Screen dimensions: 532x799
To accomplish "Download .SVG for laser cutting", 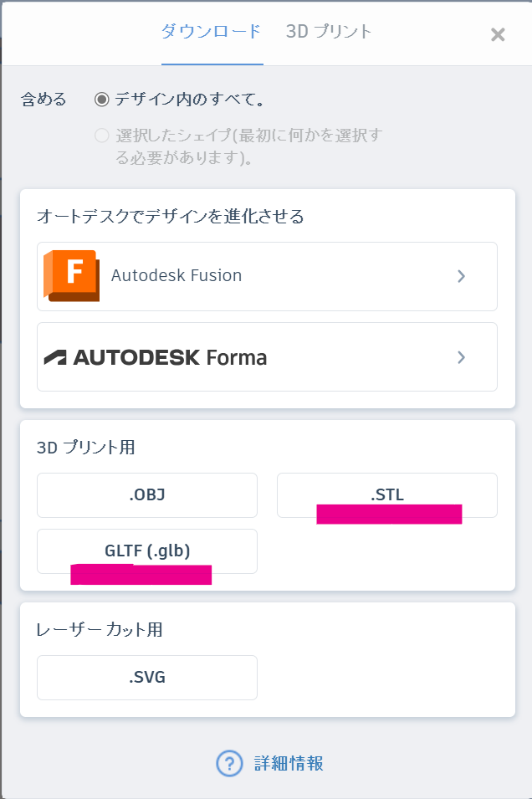I will [147, 678].
